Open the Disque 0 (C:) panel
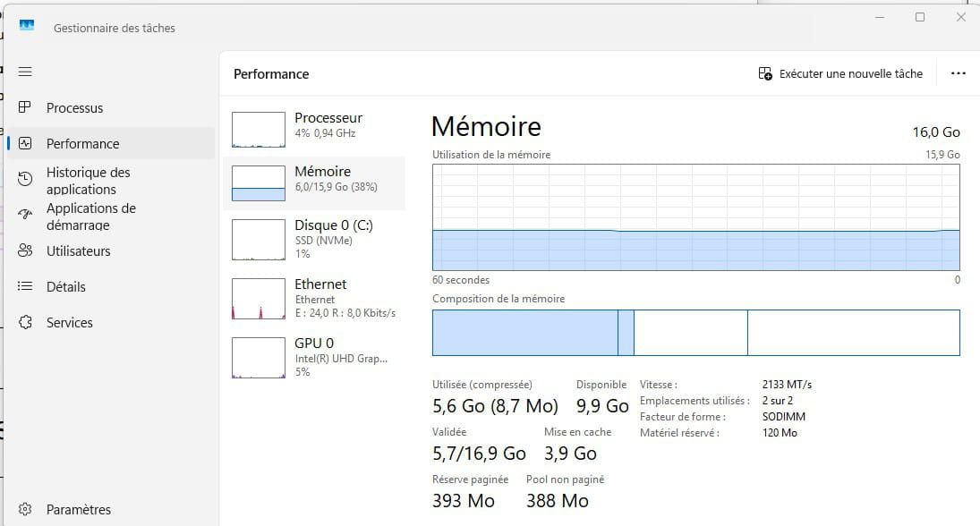Screen dimensions: 980x526 pyautogui.click(x=313, y=240)
